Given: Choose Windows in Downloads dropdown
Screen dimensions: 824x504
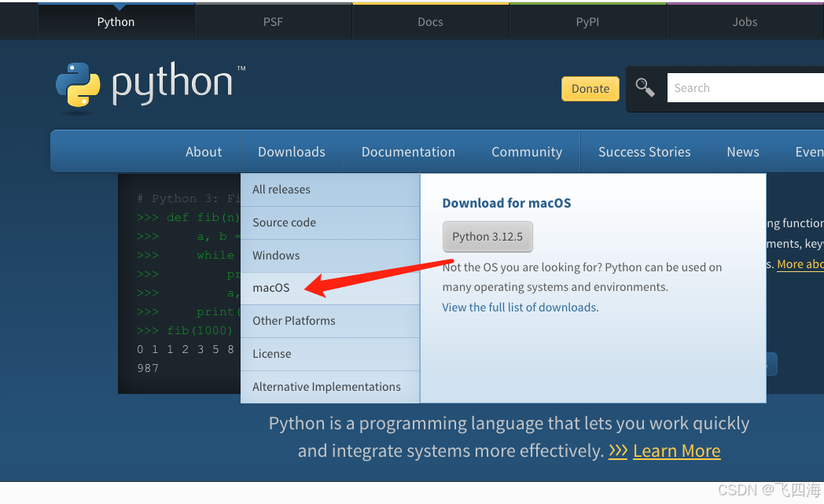Looking at the screenshot, I should pyautogui.click(x=330, y=256).
